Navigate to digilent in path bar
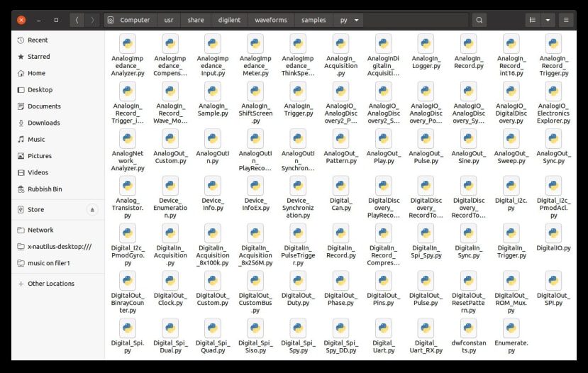Viewport: 588px width, 373px height. pos(229,20)
